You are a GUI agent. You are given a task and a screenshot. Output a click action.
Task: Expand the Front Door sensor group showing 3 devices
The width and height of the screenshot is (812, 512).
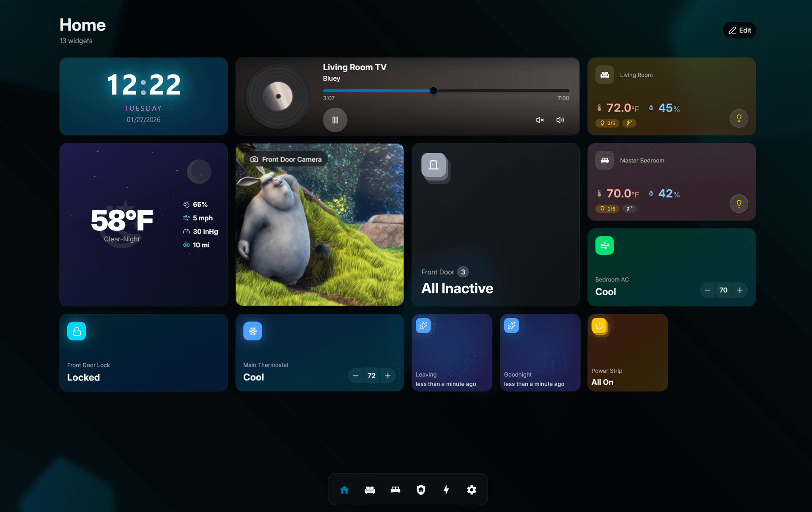pyautogui.click(x=463, y=272)
